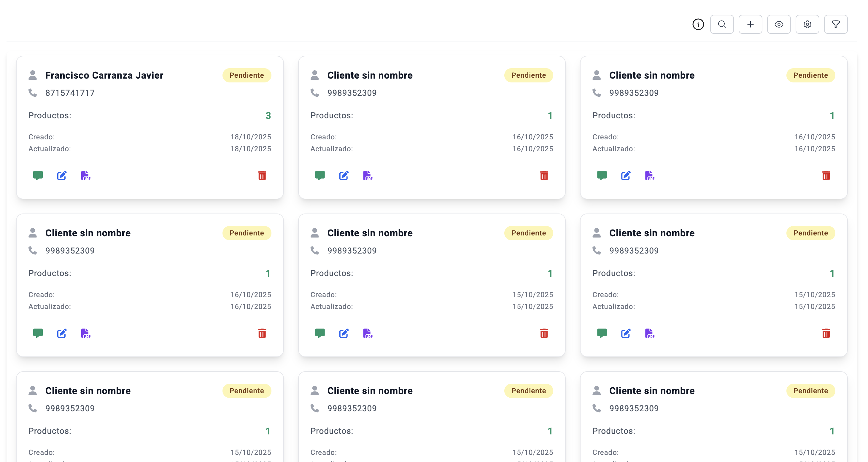
Task: Delete Francisco Carranza Javier's card
Action: coord(262,176)
